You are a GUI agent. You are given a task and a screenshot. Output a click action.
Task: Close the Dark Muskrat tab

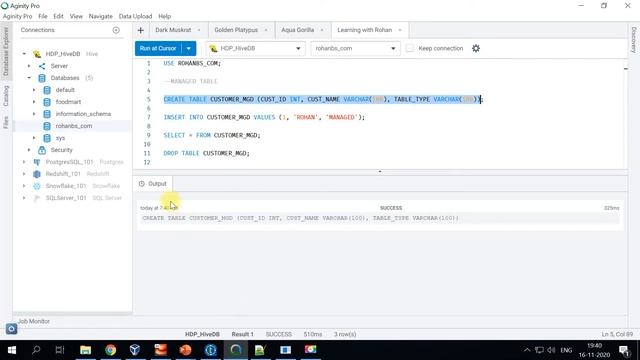pos(199,30)
